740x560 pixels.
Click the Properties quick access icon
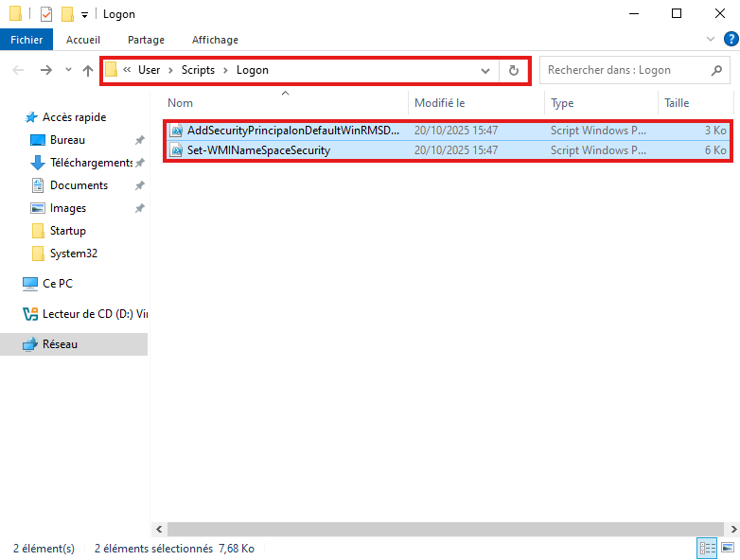pos(46,14)
